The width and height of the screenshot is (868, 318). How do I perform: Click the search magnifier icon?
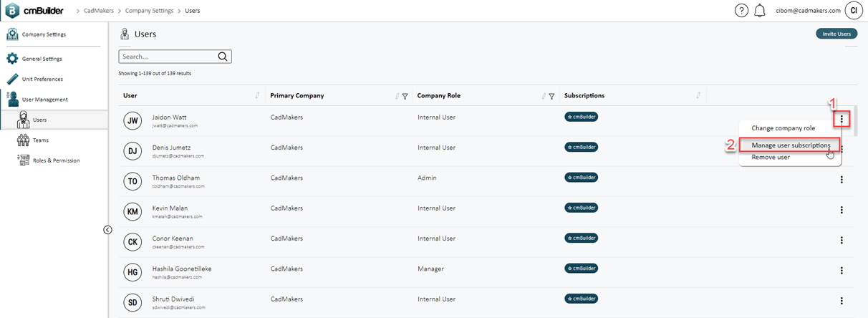point(223,57)
